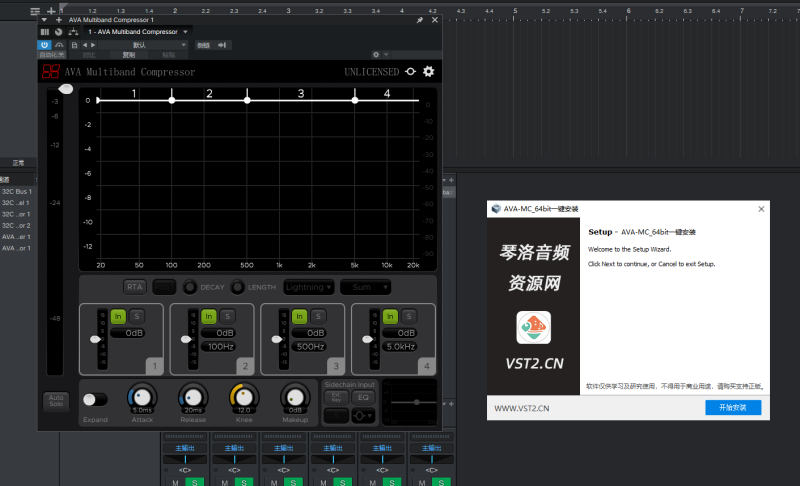The height and width of the screenshot is (486, 800).
Task: Select the 'AVA ..er 1' track row
Action: coord(18,237)
